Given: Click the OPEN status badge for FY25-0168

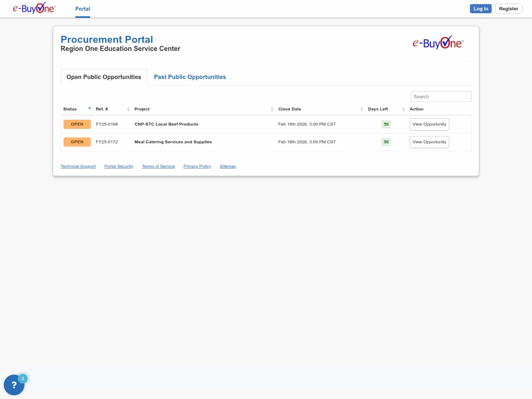Looking at the screenshot, I should 77,125.
